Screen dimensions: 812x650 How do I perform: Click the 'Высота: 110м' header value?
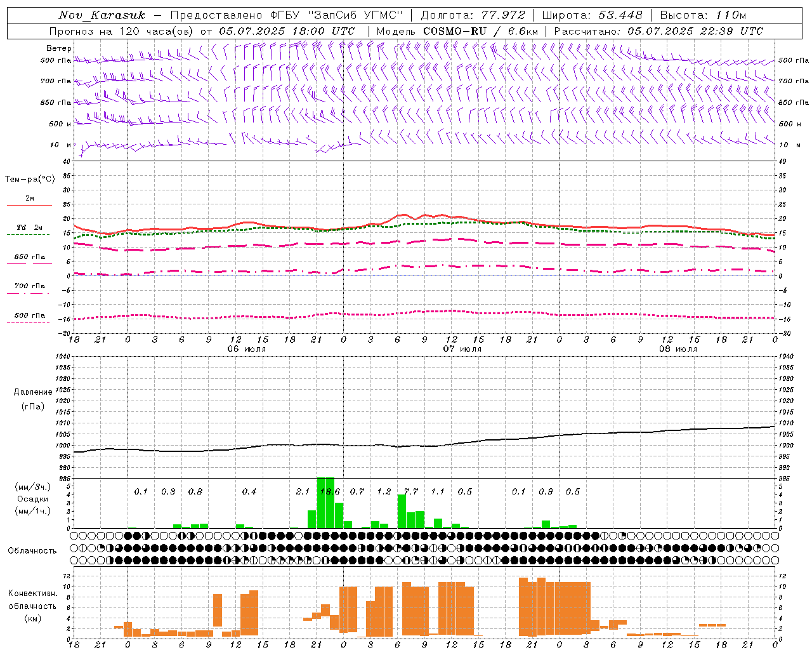tap(703, 15)
